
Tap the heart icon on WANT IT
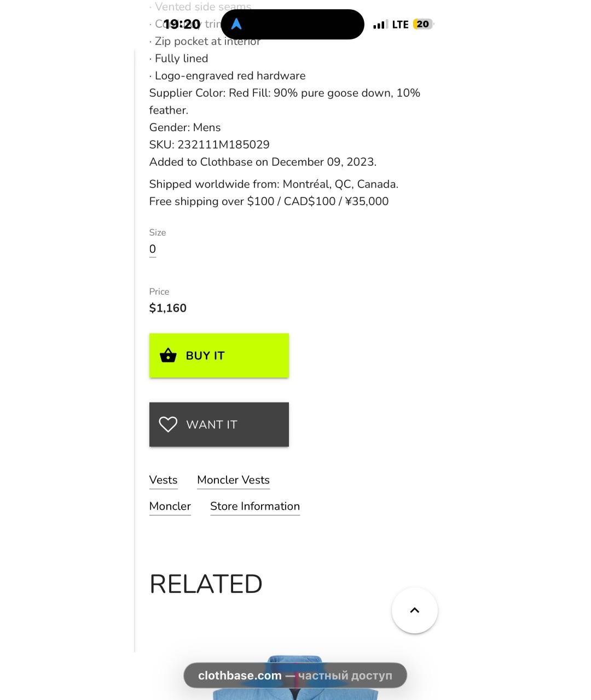click(x=168, y=424)
